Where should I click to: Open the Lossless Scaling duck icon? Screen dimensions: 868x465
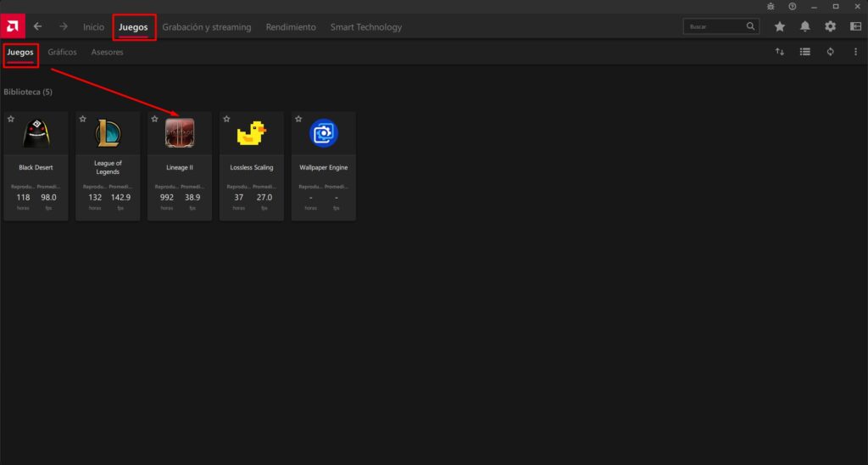[252, 133]
